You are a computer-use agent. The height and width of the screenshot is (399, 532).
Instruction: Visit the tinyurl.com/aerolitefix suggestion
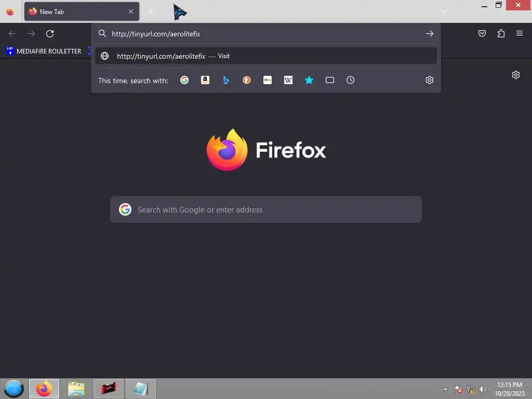coord(266,56)
